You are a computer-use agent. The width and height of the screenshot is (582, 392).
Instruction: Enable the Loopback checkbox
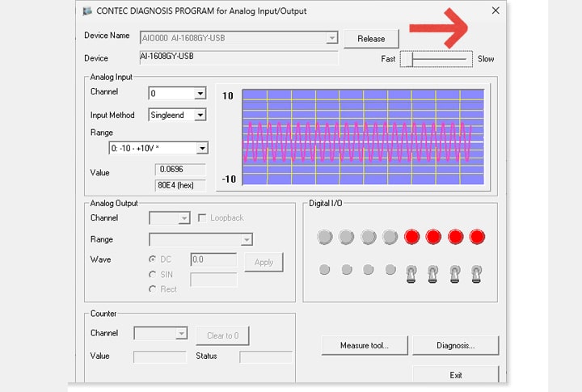pos(203,218)
